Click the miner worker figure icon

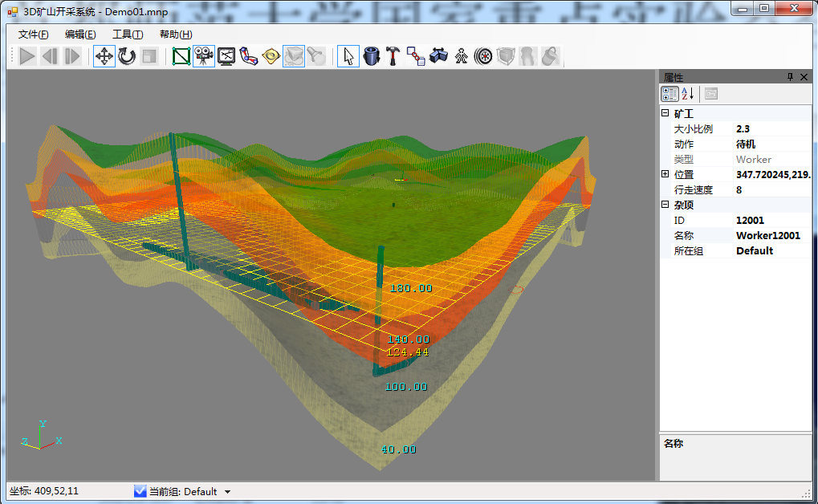coord(461,56)
